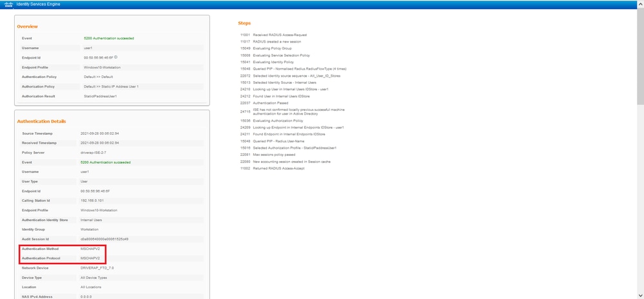This screenshot has height=299, width=644.
Task: Click the "Default >> Default" authentication policy value
Action: tap(98, 77)
